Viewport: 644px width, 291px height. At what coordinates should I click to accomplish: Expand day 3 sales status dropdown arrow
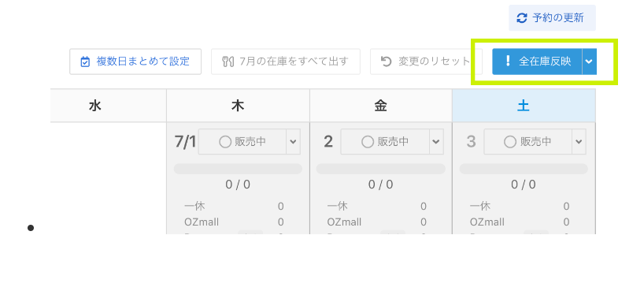click(x=579, y=142)
